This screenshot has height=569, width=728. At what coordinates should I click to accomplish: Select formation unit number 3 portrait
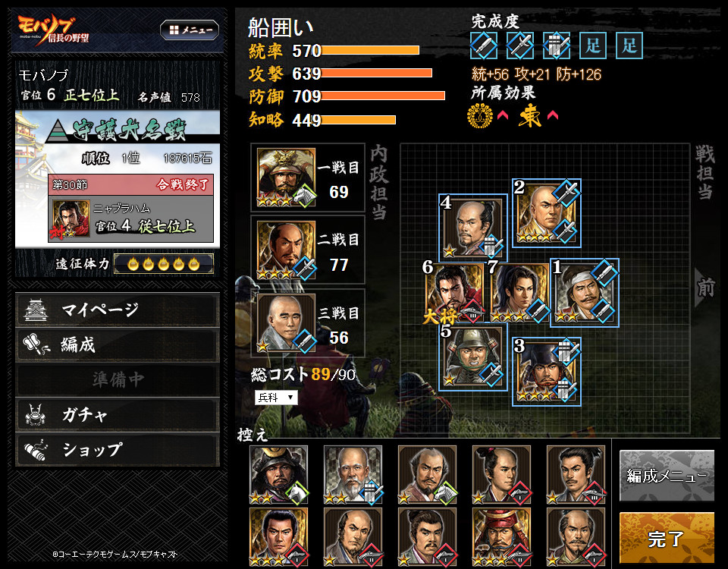tap(547, 372)
